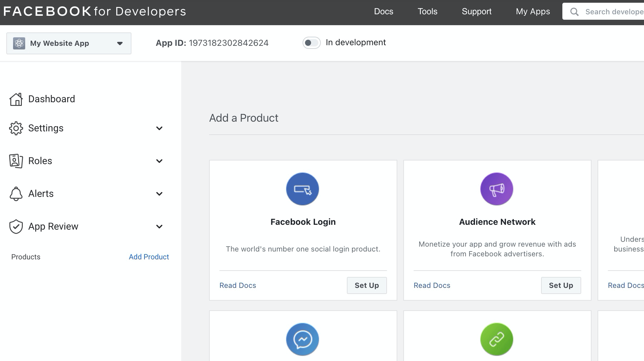Expand the Roles menu section

pyautogui.click(x=159, y=161)
